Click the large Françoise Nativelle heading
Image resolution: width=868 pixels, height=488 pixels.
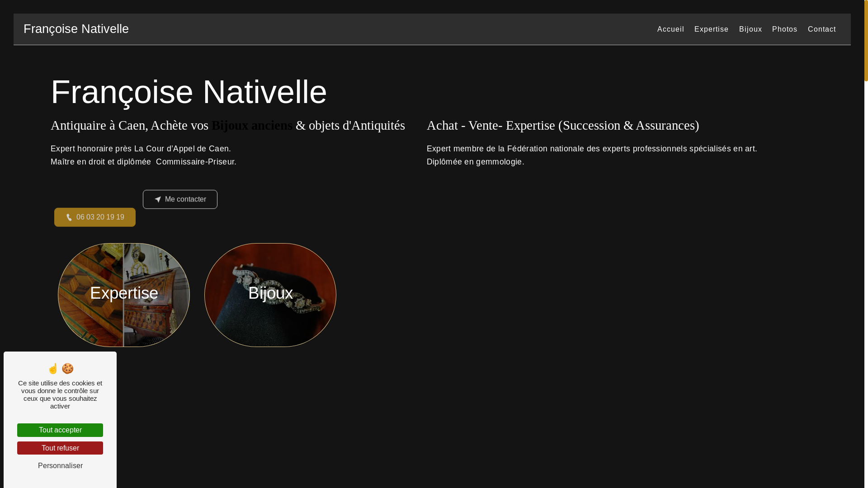pyautogui.click(x=189, y=92)
